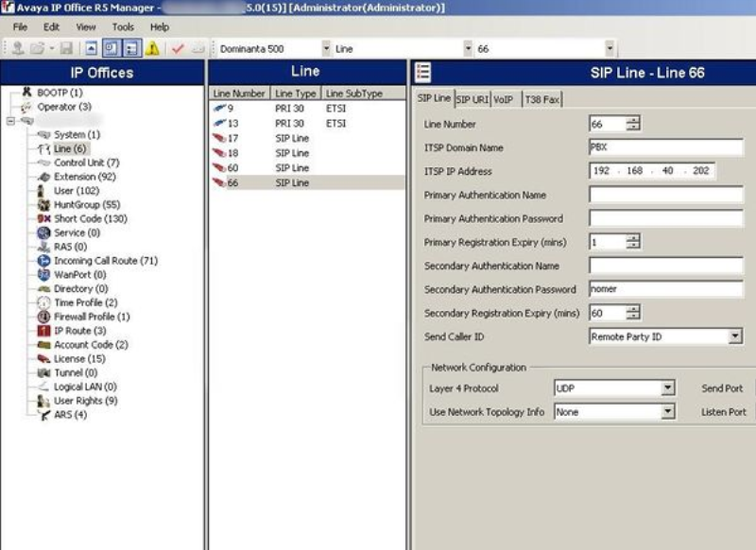Select Extension (92) in the tree

point(84,177)
